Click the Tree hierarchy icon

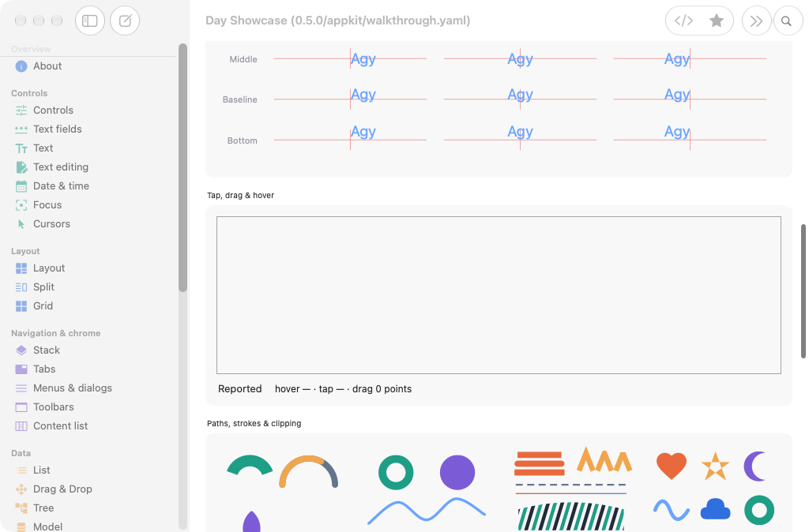coord(21,508)
